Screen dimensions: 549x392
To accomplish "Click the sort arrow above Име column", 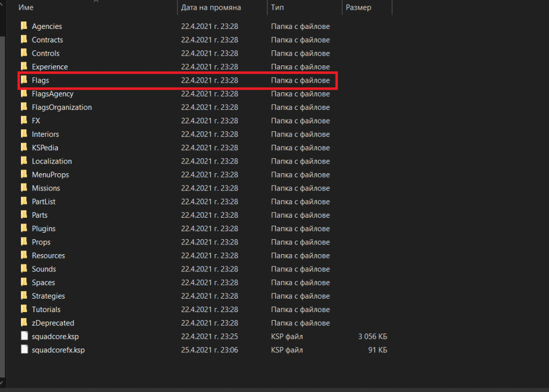I will (97, 3).
